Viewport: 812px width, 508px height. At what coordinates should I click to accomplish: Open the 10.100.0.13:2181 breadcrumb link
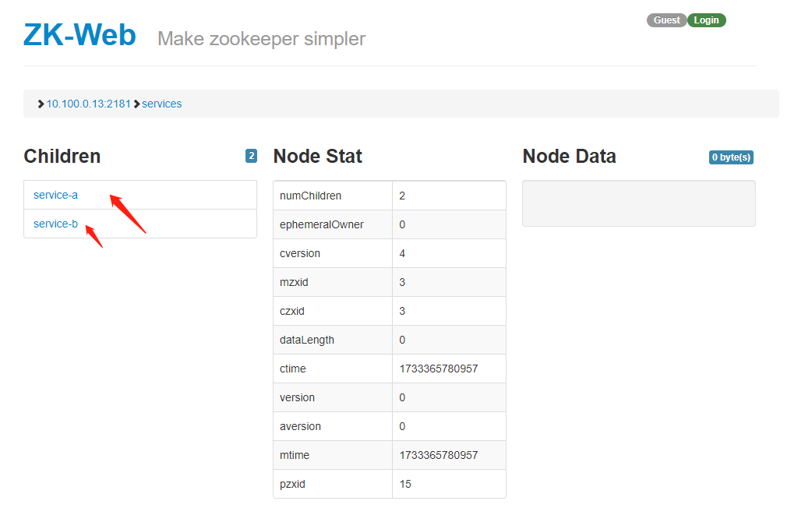88,104
